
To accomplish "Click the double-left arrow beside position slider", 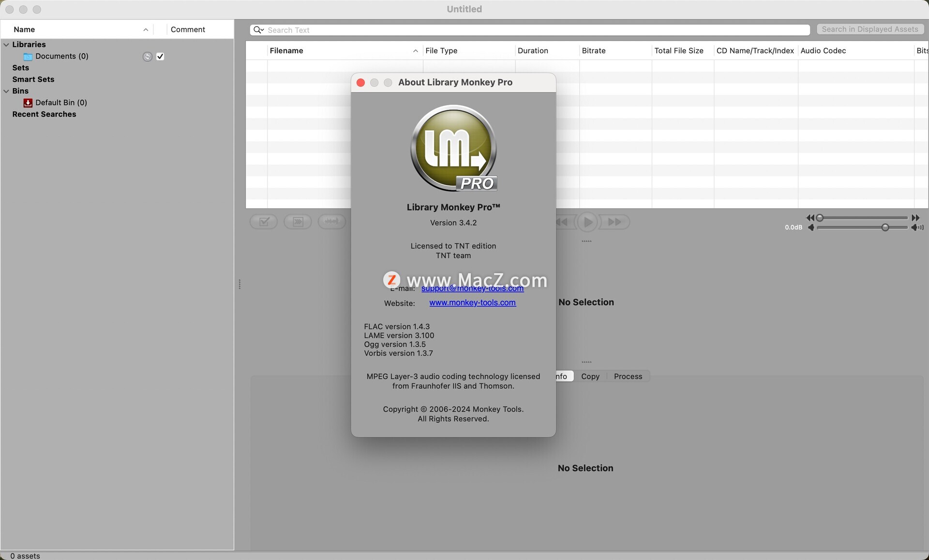I will point(810,218).
